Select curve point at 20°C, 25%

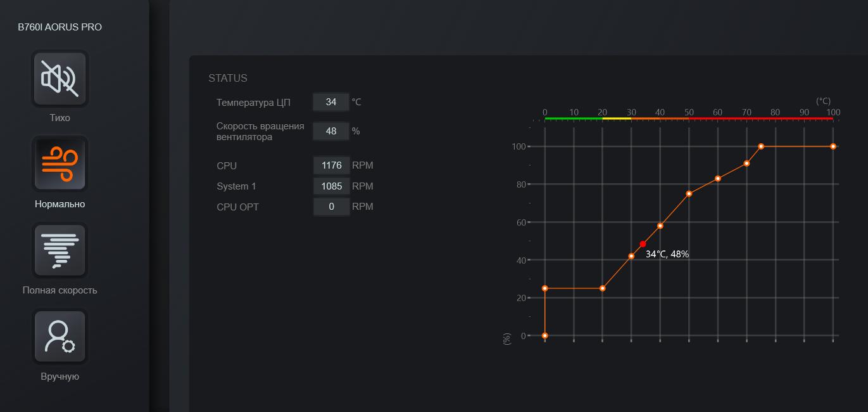[602, 288]
